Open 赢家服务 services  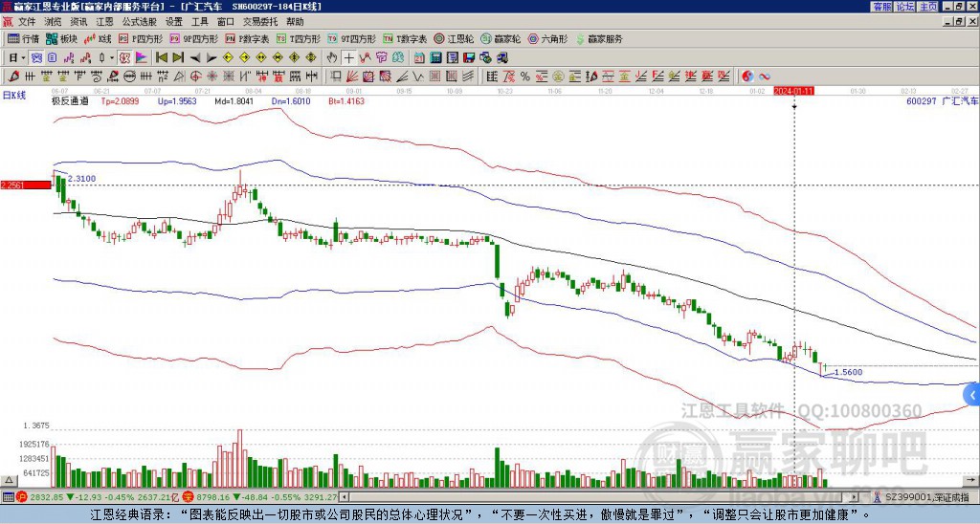tap(599, 38)
